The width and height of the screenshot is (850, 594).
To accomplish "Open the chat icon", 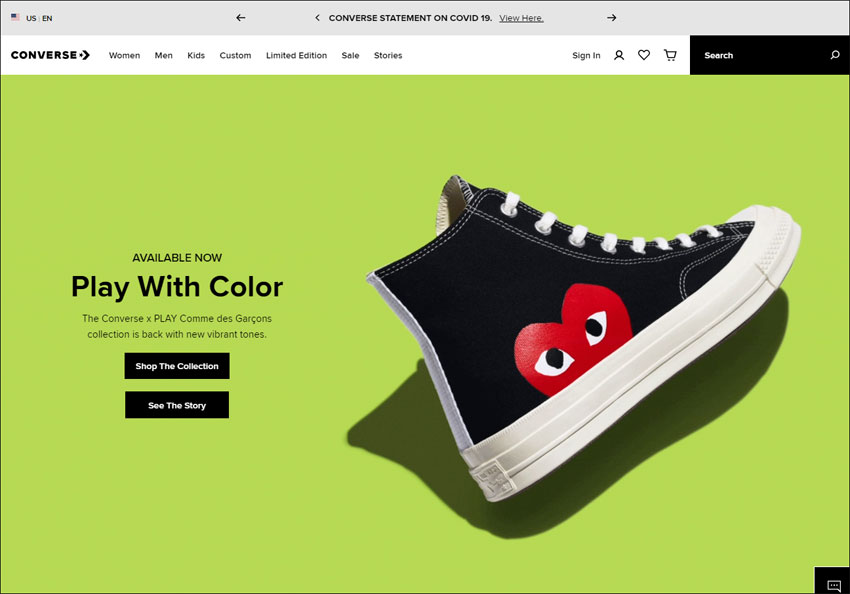I will [834, 585].
